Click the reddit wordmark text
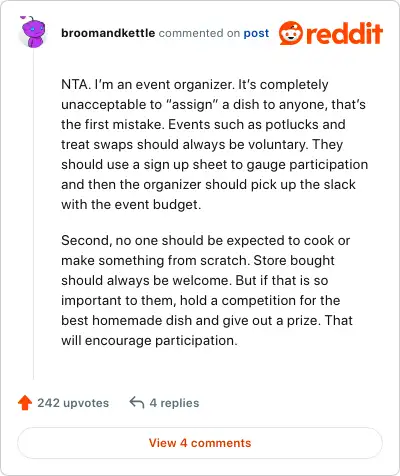The image size is (400, 476). tap(344, 33)
